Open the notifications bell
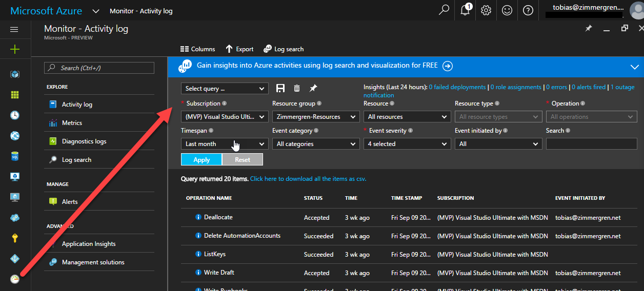 (466, 10)
